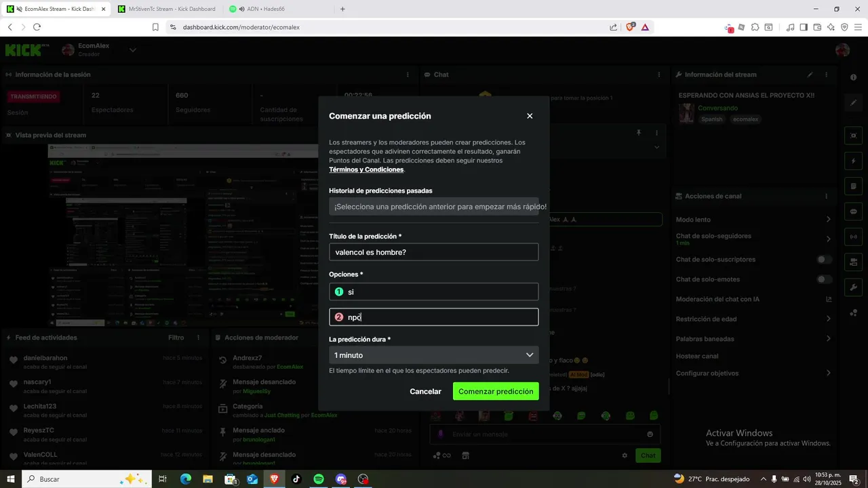The height and width of the screenshot is (488, 868).
Task: Click the address bar URL
Action: click(241, 27)
